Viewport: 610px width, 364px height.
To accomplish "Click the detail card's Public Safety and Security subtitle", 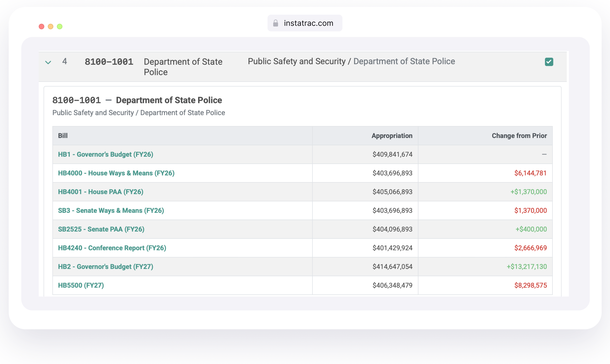I will (x=138, y=113).
